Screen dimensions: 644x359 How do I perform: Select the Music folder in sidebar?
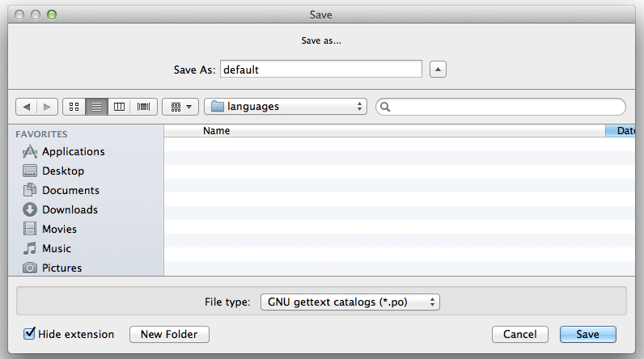57,248
